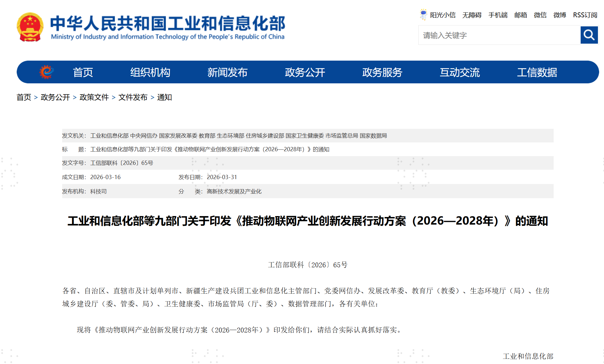
Task: Click the magnifier search button
Action: coord(589,35)
